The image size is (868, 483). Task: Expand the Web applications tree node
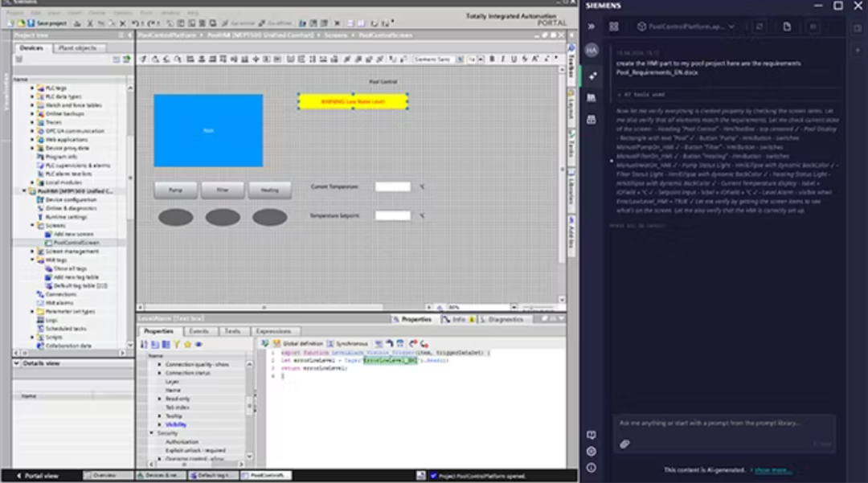[32, 139]
